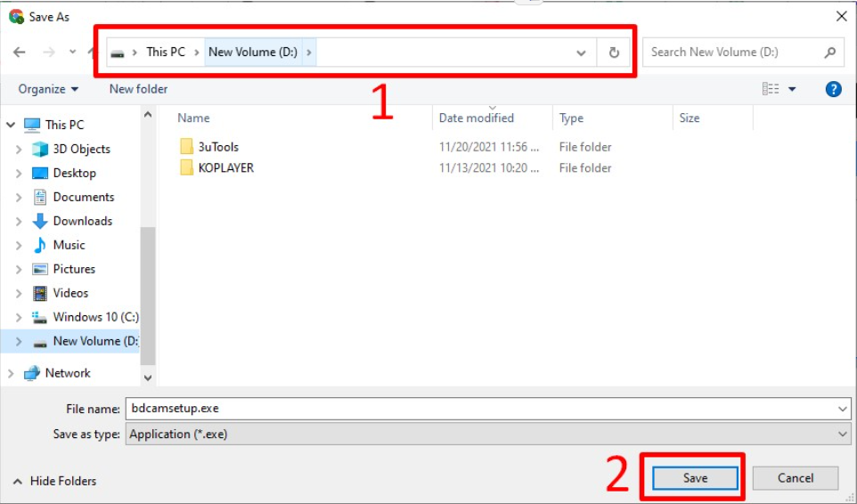Select This PC in the address breadcrumb
Screen dimensions: 857x504
(x=166, y=52)
